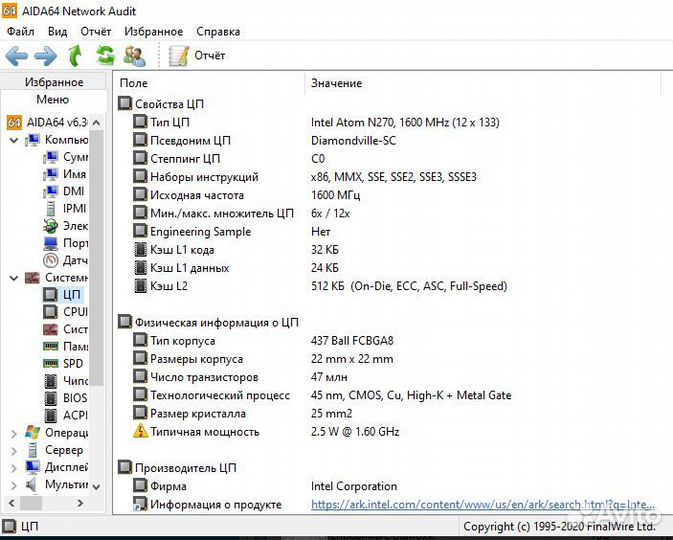Click the Операционная система Windows icon
Screen dimensions: 673x540
pos(33,433)
